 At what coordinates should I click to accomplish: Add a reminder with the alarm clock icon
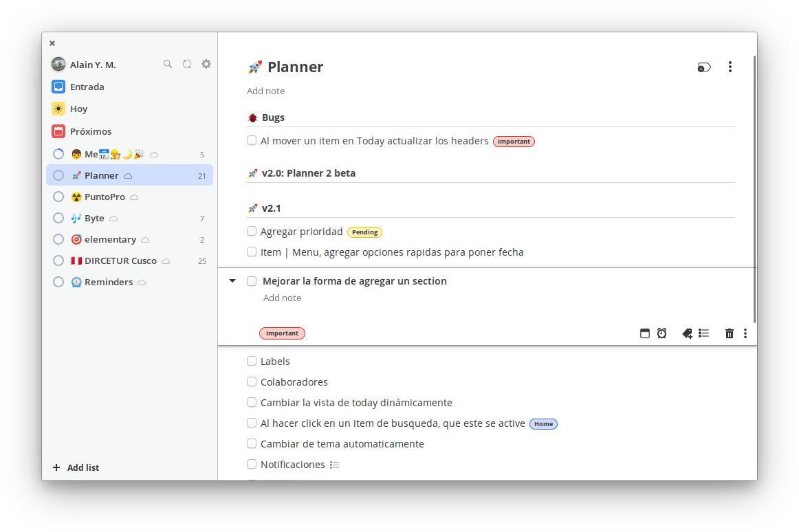(x=661, y=333)
